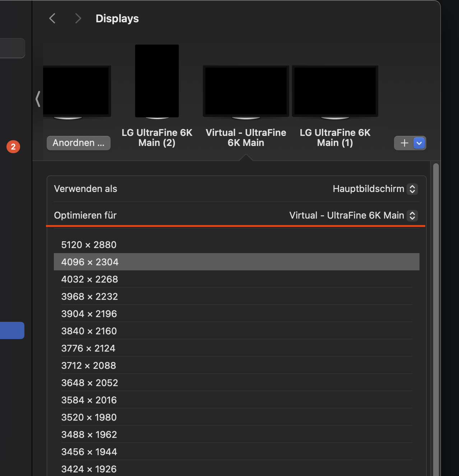Open the dropdown arrow next to plus
Viewport: 459px width, 476px height.
419,143
